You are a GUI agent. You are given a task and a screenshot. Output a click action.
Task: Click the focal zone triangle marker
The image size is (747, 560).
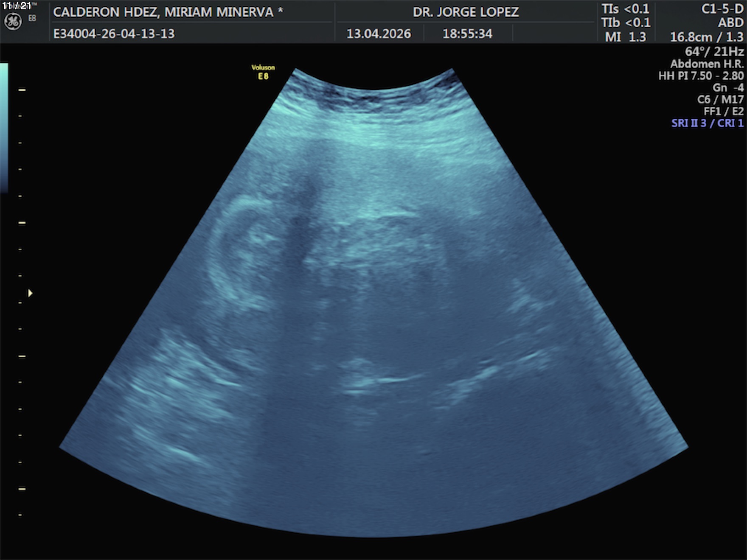pyautogui.click(x=30, y=293)
